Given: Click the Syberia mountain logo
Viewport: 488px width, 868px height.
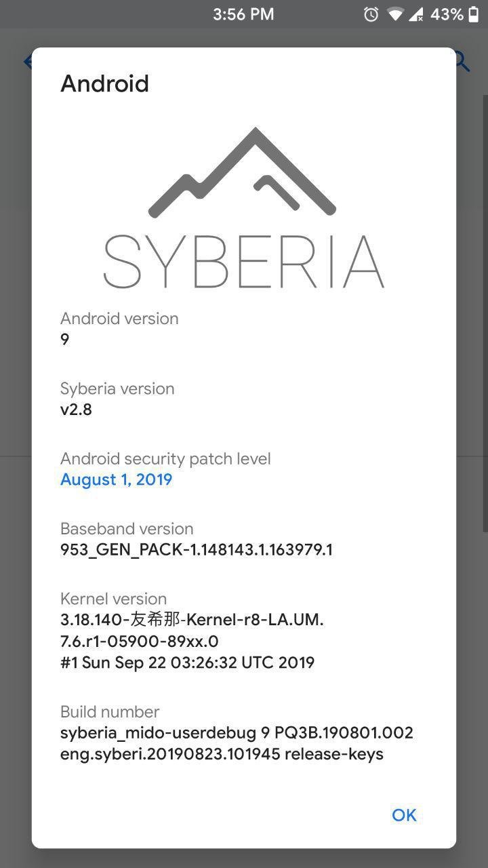Looking at the screenshot, I should click(243, 172).
